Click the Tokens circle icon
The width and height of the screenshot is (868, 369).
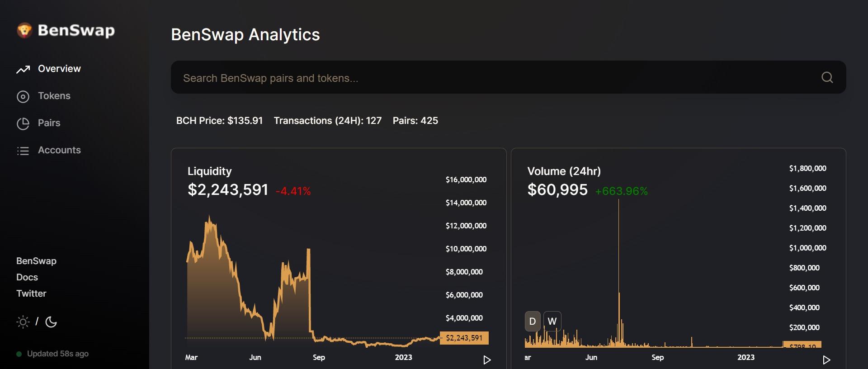tap(23, 96)
